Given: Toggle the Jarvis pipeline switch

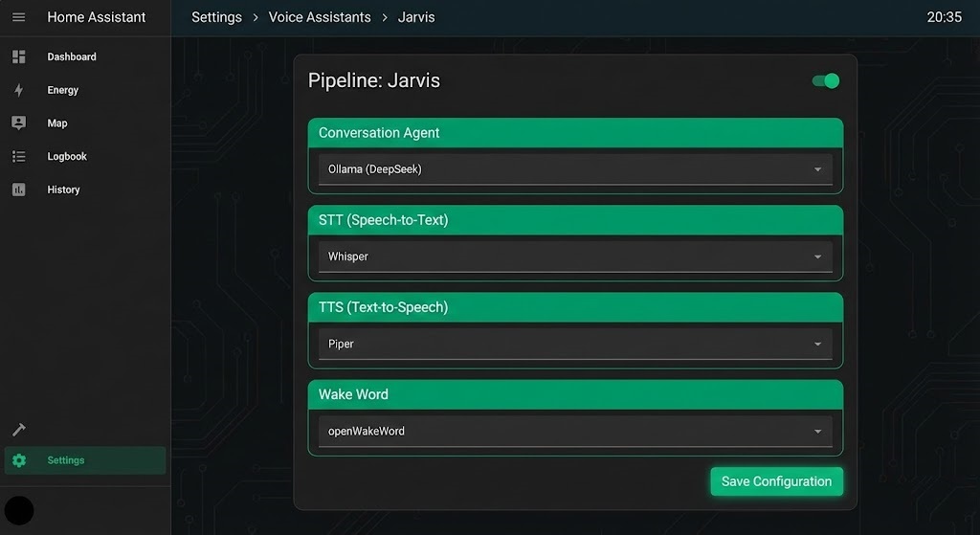Looking at the screenshot, I should pos(826,80).
